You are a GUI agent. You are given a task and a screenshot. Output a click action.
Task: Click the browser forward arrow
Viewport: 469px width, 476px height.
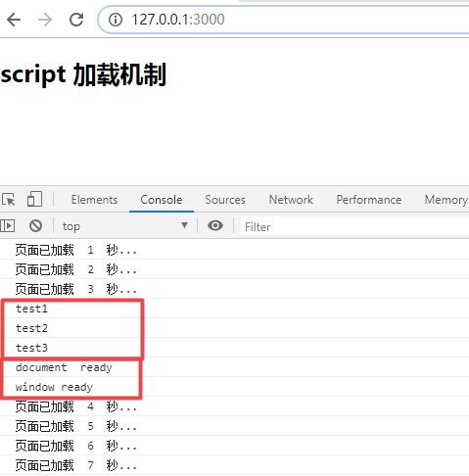coord(45,20)
